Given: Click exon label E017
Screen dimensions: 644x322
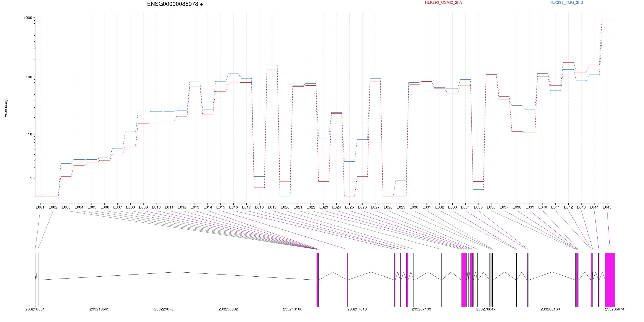Looking at the screenshot, I should [246, 207].
